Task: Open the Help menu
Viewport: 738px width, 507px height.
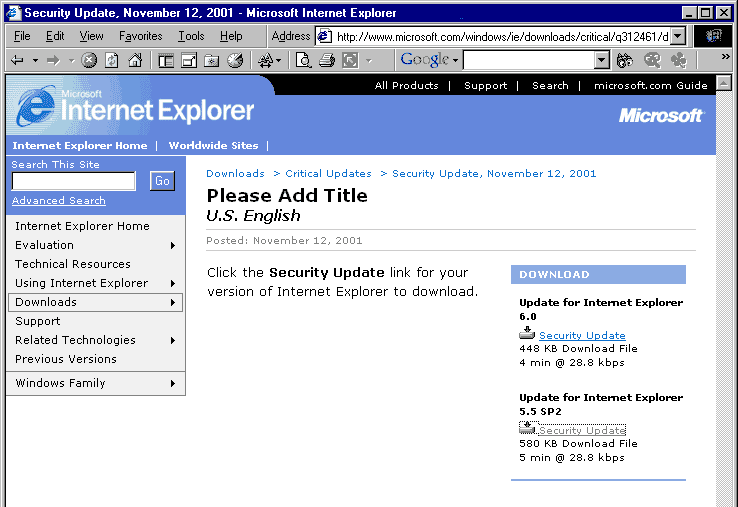Action: click(231, 36)
